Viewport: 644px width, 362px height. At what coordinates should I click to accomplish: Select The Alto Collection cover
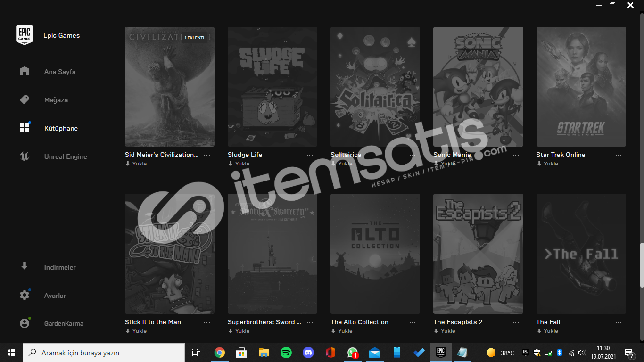pyautogui.click(x=375, y=254)
